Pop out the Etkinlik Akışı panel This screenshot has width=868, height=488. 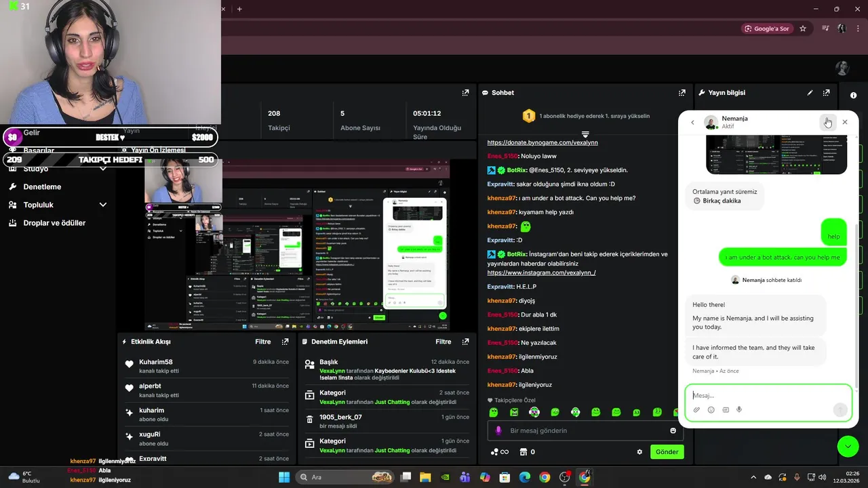click(x=285, y=342)
